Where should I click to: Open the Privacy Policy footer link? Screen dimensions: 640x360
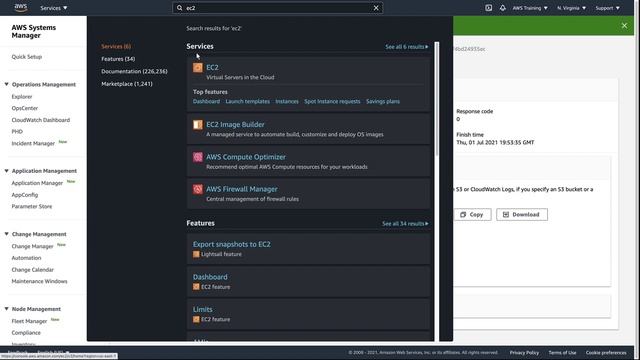pos(524,353)
